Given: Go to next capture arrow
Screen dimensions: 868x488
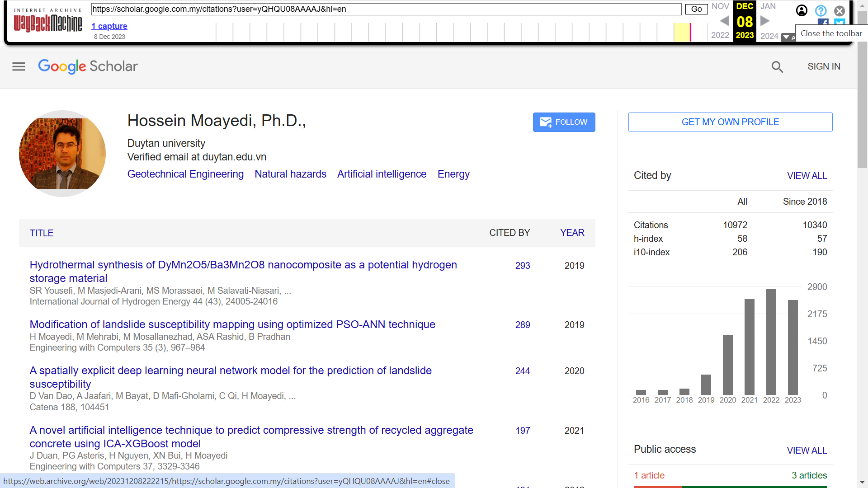Looking at the screenshot, I should 765,21.
